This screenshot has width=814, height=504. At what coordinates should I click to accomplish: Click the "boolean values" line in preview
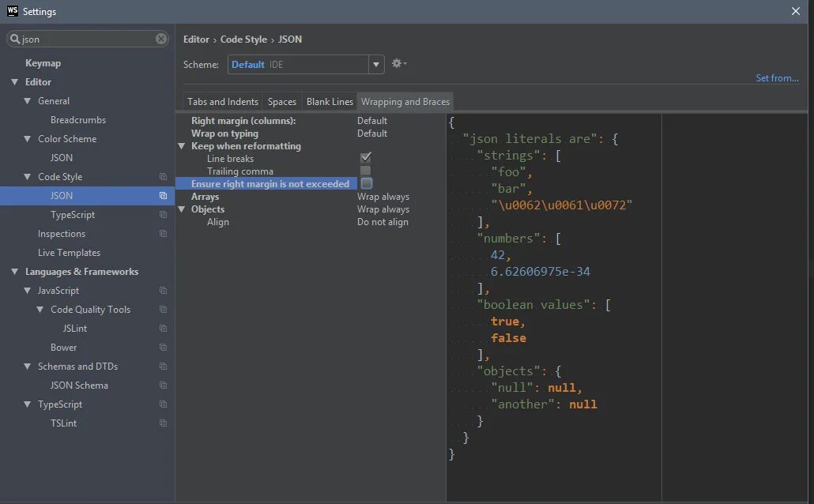pos(544,305)
